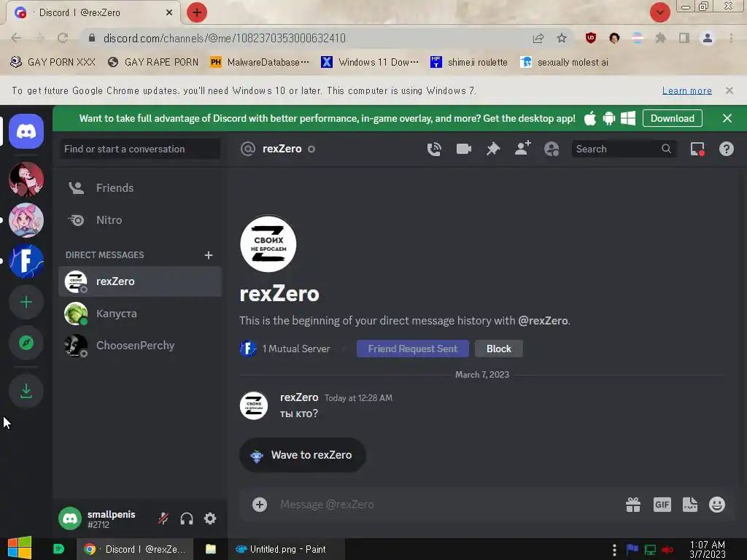Toggle microphone mute

point(163,518)
